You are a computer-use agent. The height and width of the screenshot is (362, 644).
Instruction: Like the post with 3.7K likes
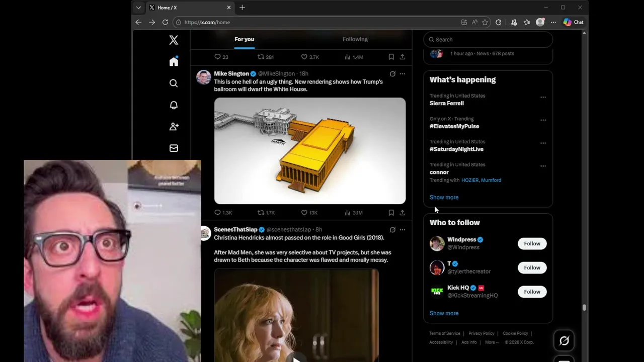[309, 57]
